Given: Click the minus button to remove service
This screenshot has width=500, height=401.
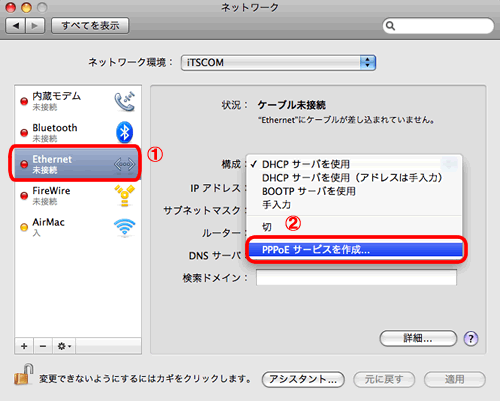Looking at the screenshot, I should point(43,346).
